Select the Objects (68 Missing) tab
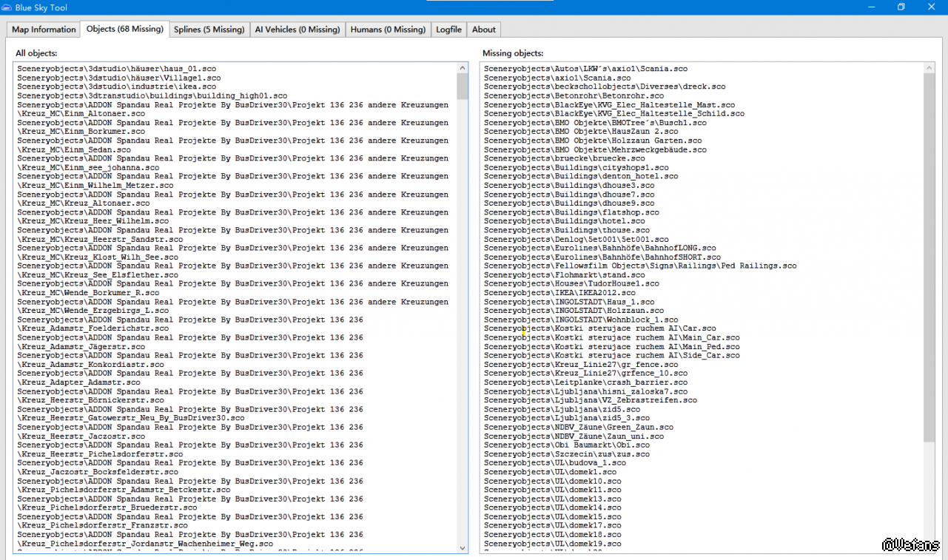948x560 pixels. [124, 29]
